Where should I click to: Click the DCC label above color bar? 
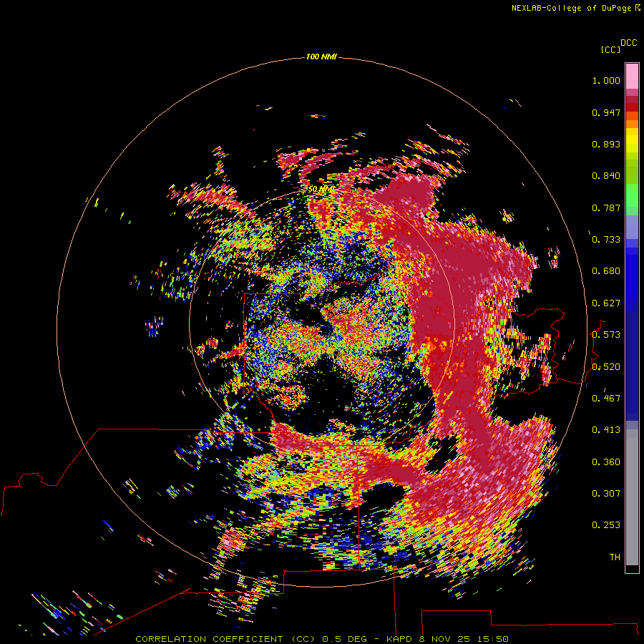pos(629,43)
